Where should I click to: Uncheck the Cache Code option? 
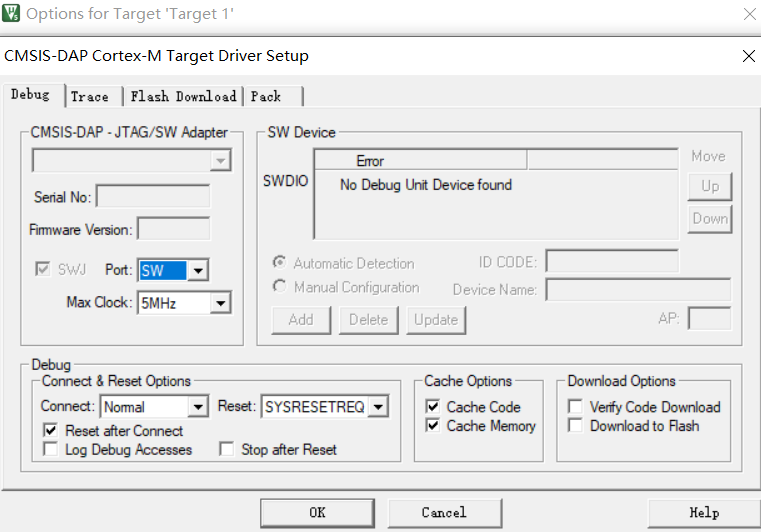433,407
